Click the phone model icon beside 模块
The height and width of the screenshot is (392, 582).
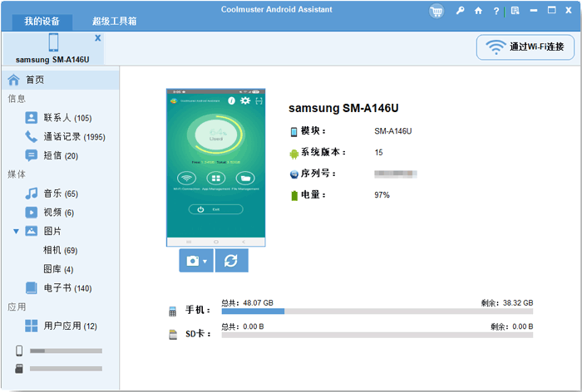(294, 132)
